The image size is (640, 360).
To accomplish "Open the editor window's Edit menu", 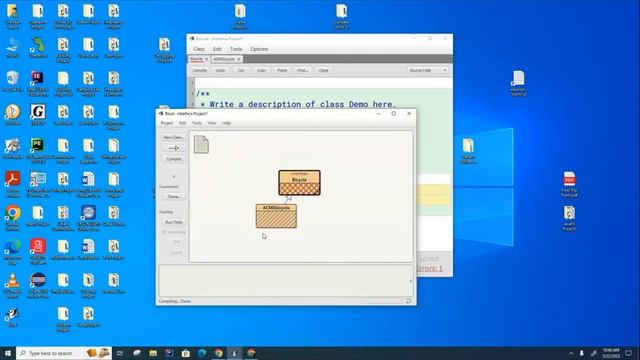I will click(x=217, y=49).
